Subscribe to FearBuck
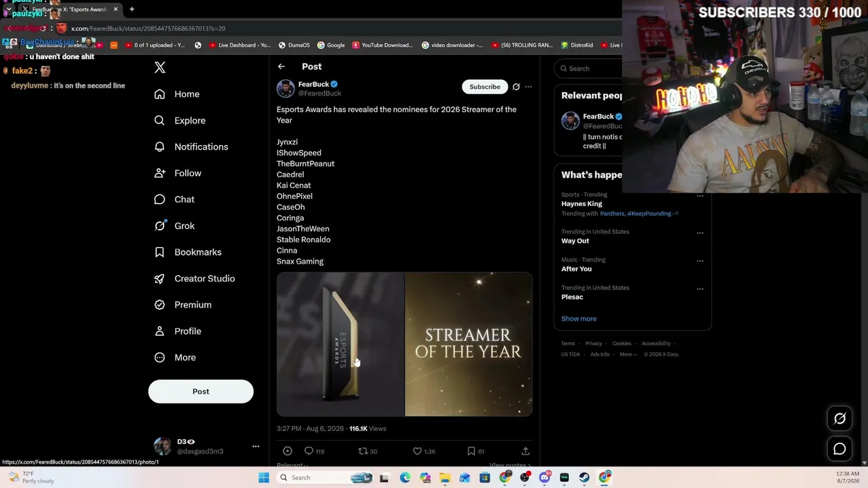The height and width of the screenshot is (488, 868). [485, 87]
